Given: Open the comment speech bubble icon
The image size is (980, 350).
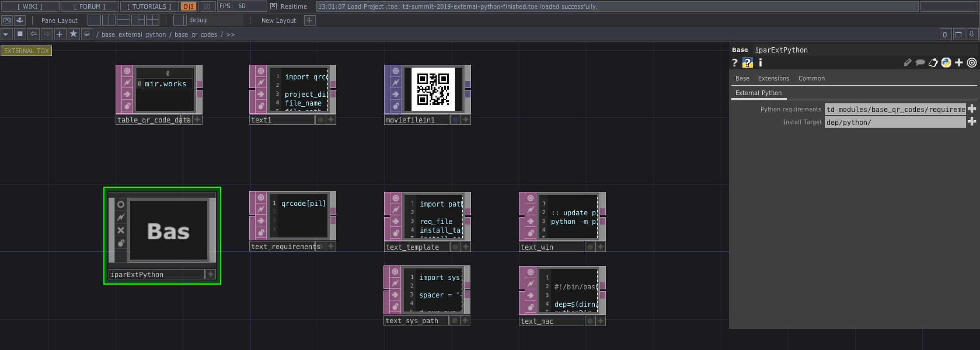Looking at the screenshot, I should pos(920,63).
